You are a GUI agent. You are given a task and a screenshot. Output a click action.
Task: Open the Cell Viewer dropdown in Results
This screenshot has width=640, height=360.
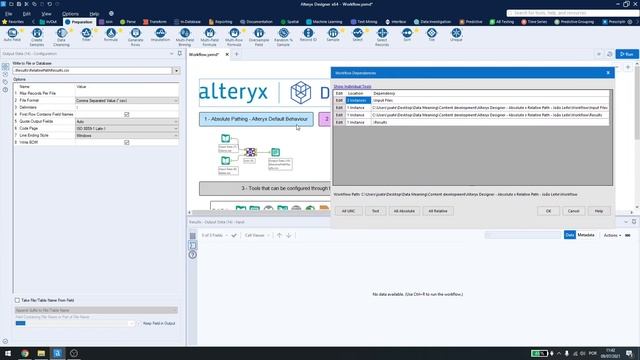click(x=257, y=235)
